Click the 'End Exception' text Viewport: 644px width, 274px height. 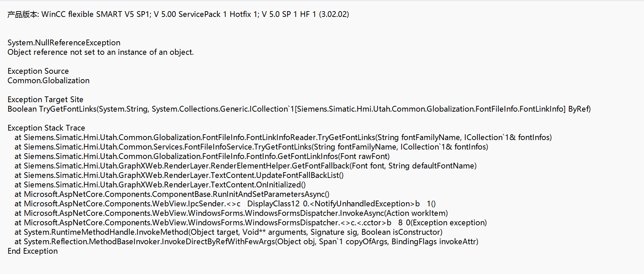tap(33, 251)
